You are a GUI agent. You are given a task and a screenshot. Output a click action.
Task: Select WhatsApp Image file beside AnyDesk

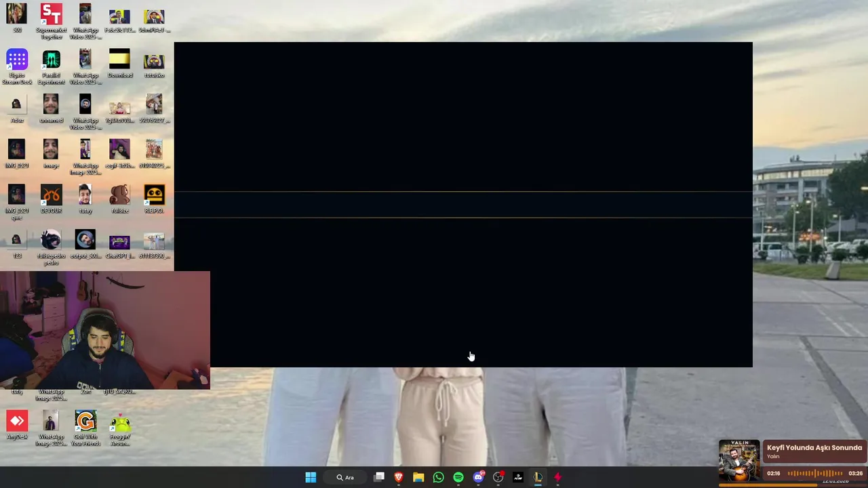pos(51,428)
